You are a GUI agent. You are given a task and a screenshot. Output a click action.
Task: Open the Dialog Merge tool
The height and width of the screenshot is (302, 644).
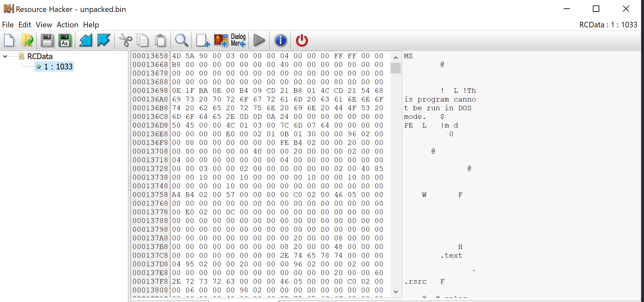pyautogui.click(x=238, y=40)
